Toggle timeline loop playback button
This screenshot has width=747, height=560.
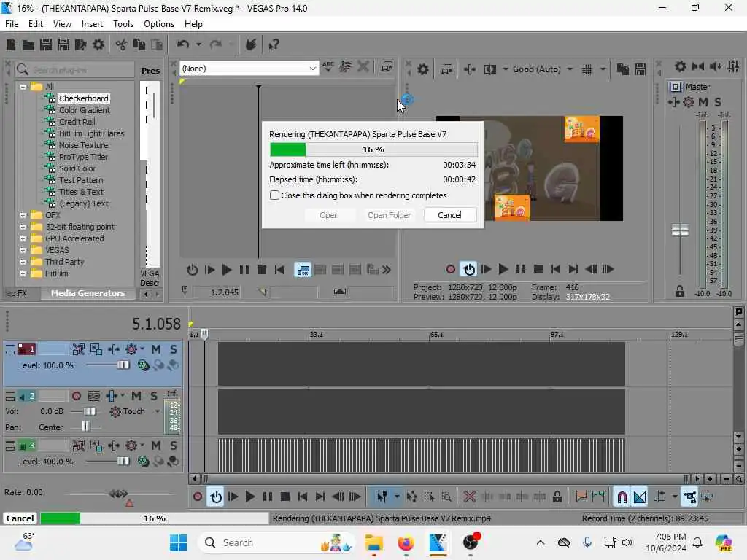pos(216,497)
